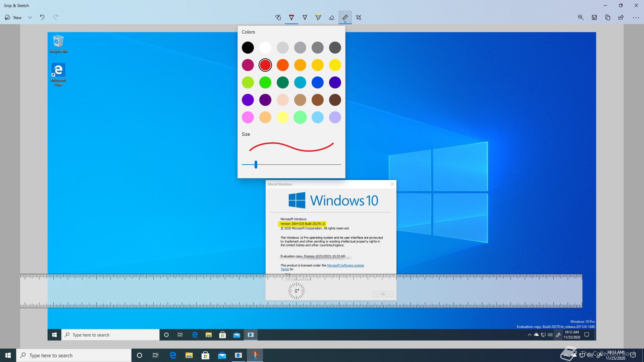Open Cortana from the taskbar

tap(140, 355)
